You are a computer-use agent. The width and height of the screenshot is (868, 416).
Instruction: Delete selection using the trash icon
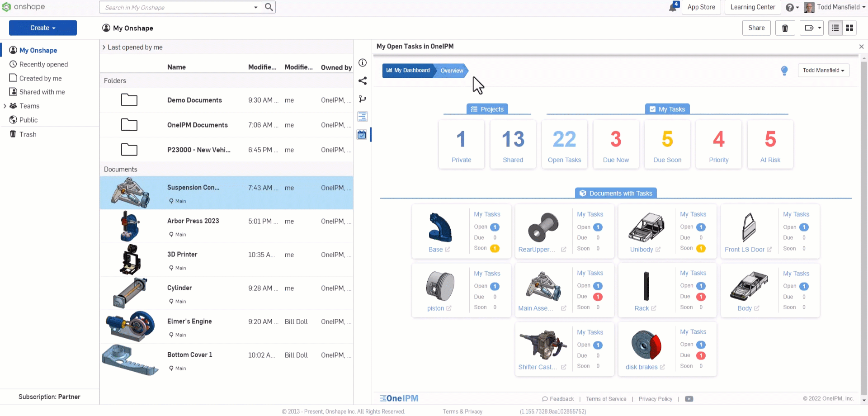click(x=785, y=28)
